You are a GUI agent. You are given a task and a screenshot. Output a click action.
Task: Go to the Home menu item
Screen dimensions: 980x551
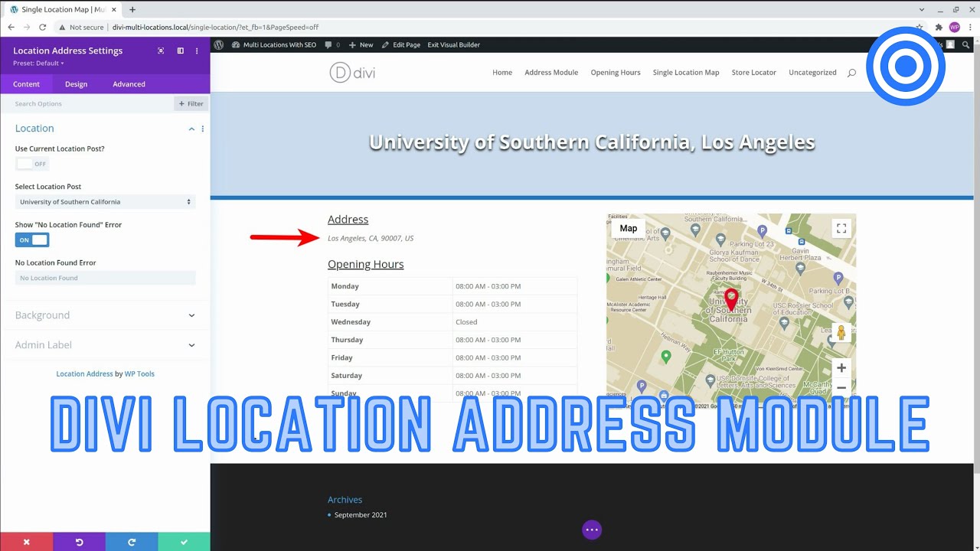pyautogui.click(x=502, y=73)
